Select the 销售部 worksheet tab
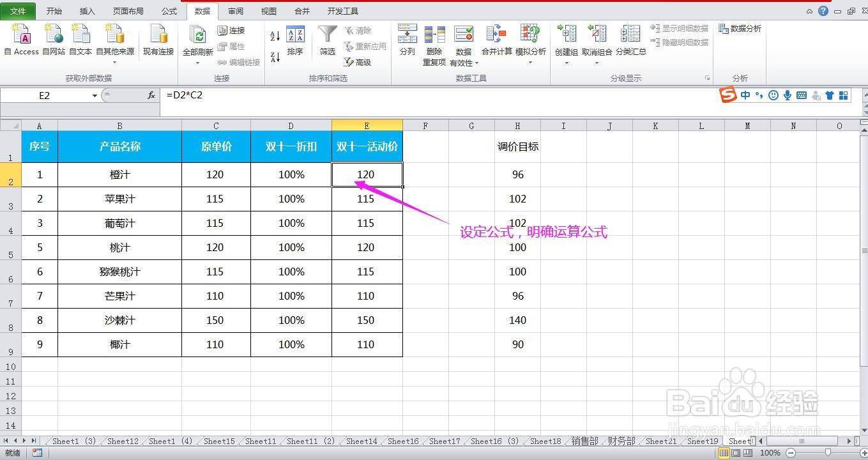The image size is (868, 460). [583, 441]
